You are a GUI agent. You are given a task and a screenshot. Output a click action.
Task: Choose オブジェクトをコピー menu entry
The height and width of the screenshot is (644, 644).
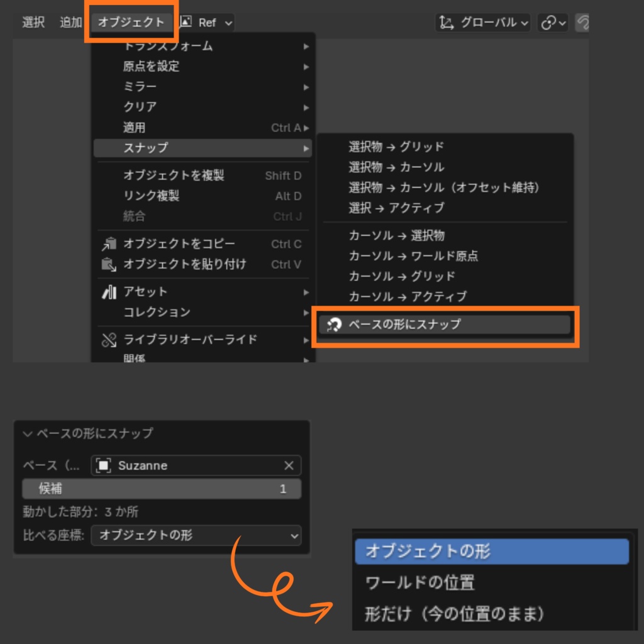pos(203,244)
